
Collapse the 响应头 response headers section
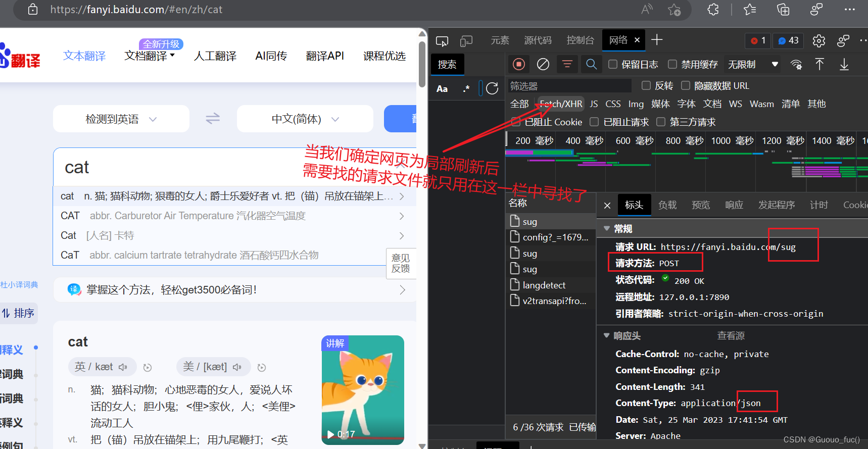click(x=607, y=335)
